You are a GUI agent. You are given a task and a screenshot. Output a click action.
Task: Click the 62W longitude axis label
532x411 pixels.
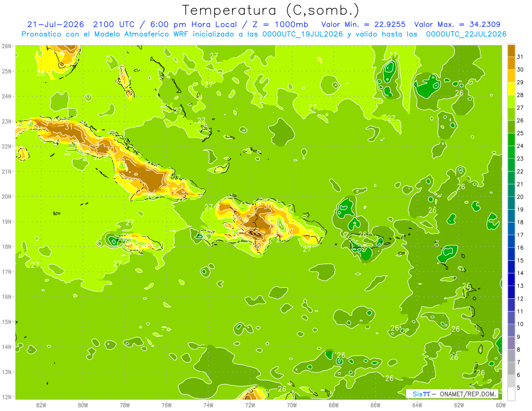click(x=459, y=405)
